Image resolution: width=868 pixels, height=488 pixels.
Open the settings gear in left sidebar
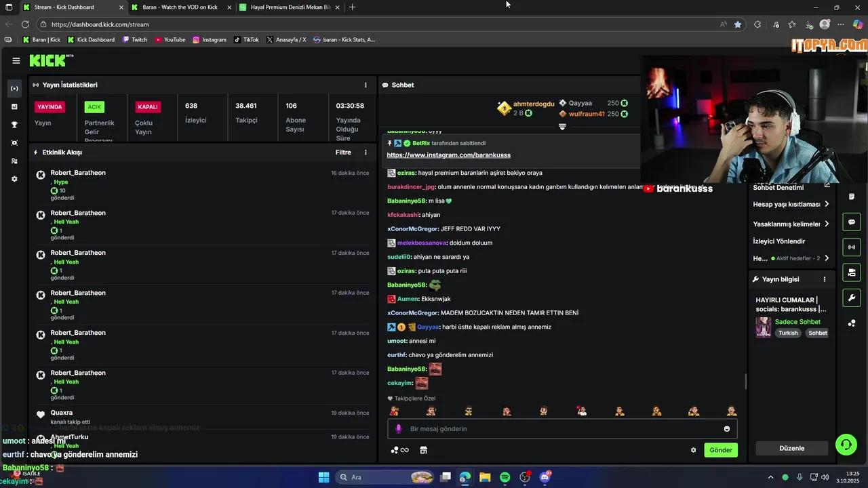tap(14, 179)
